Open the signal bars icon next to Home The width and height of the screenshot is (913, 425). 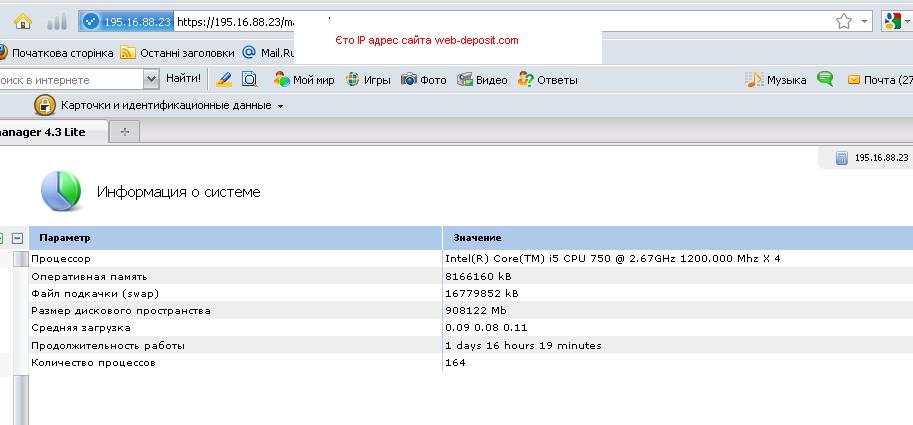(56, 22)
